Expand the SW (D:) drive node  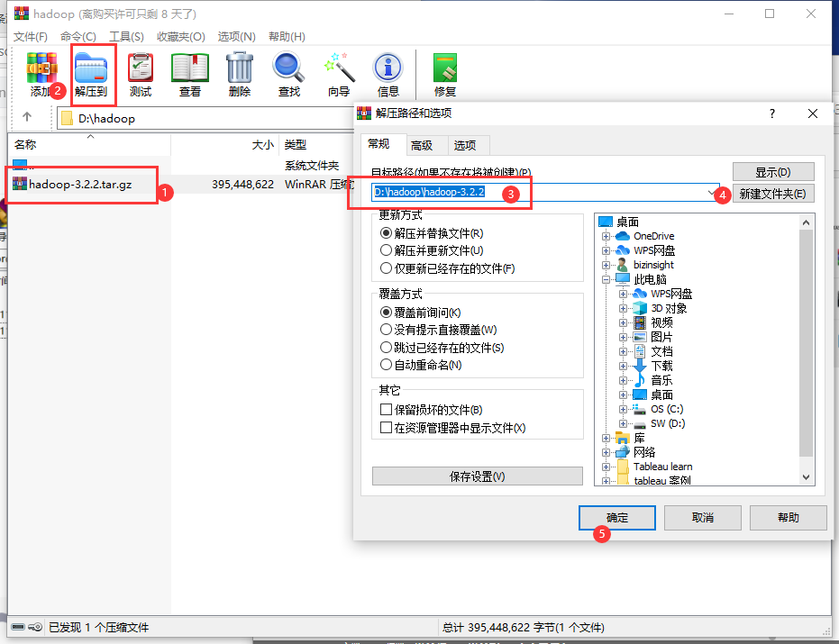tap(623, 424)
